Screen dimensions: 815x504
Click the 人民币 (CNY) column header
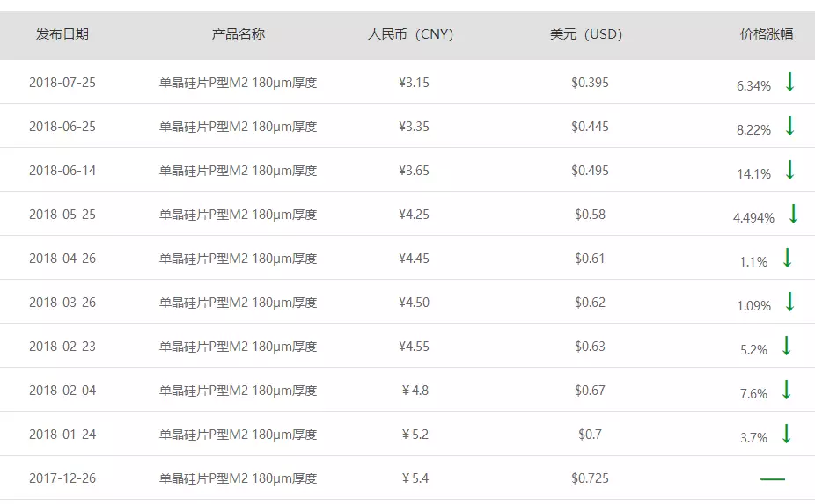pos(411,34)
